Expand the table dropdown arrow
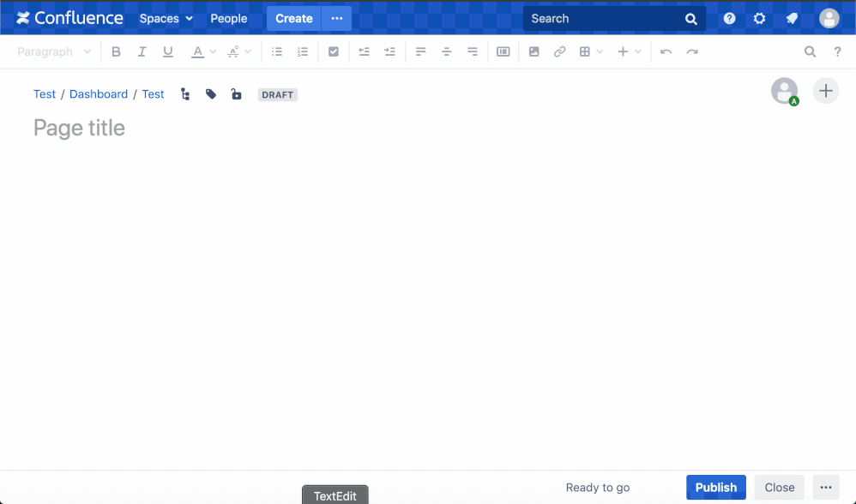 point(600,51)
